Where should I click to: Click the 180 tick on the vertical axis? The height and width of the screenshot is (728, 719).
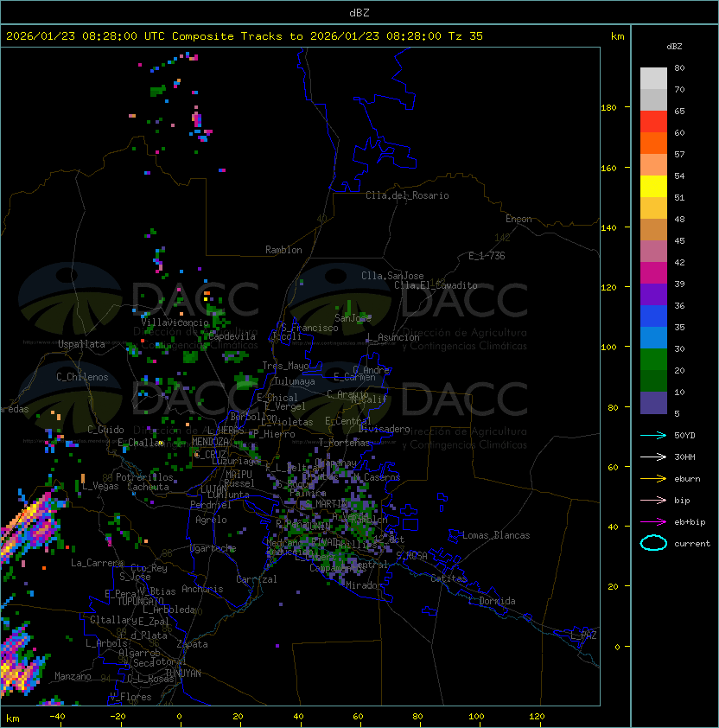(x=608, y=108)
